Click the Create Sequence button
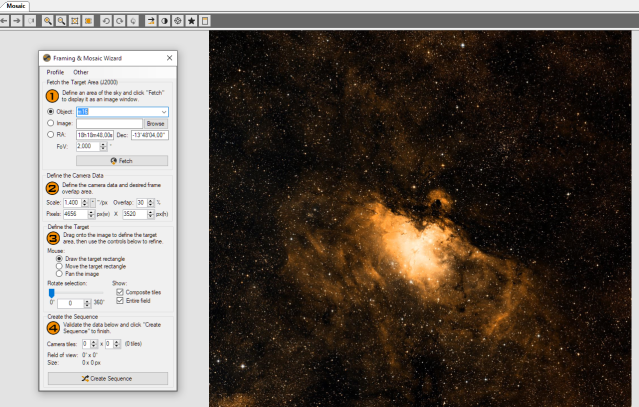The width and height of the screenshot is (639, 407). click(108, 378)
